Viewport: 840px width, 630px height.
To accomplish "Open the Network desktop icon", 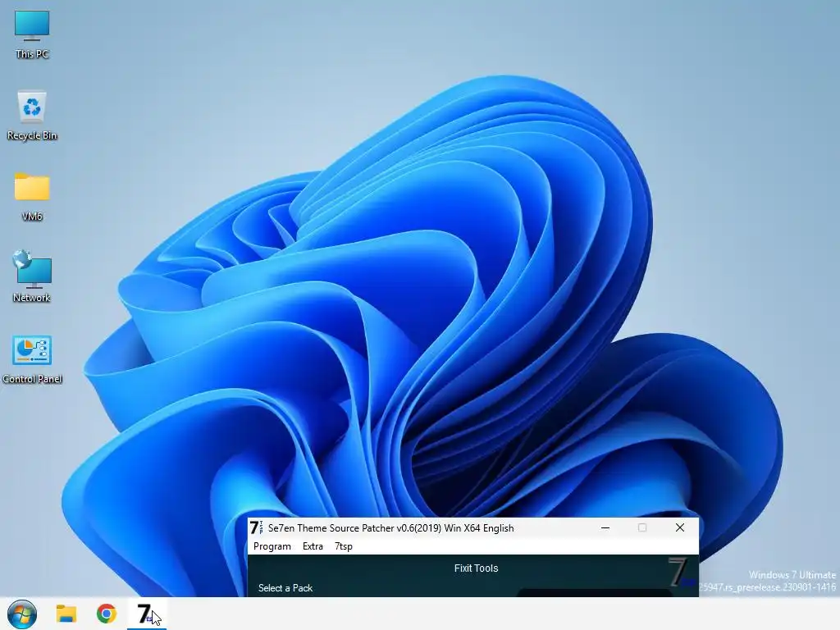I will tap(32, 277).
